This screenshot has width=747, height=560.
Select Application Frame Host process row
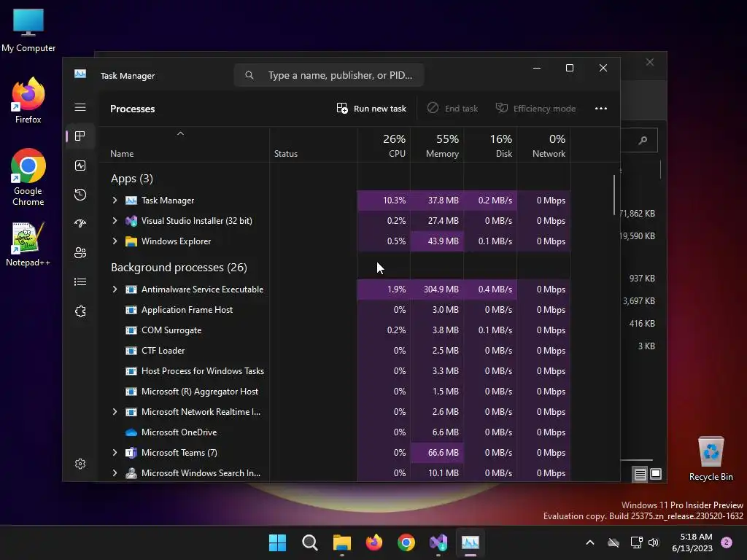click(x=335, y=310)
